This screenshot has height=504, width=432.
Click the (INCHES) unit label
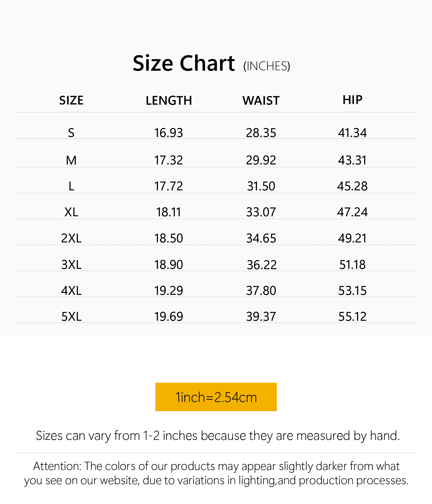266,66
